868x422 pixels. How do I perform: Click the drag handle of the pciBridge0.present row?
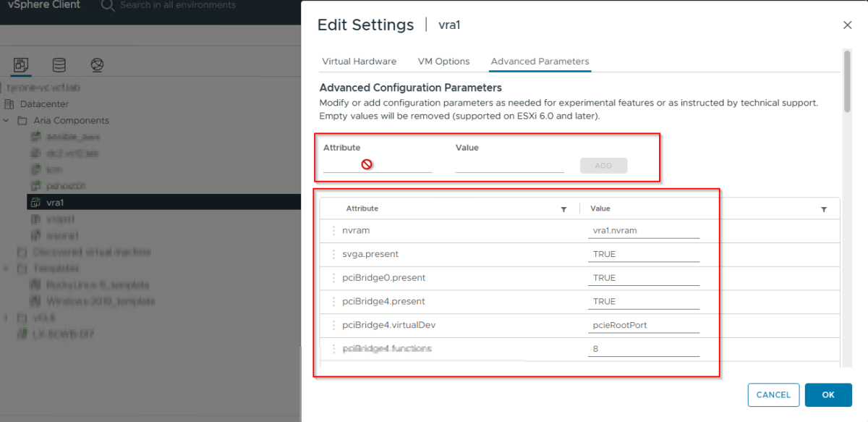[333, 278]
